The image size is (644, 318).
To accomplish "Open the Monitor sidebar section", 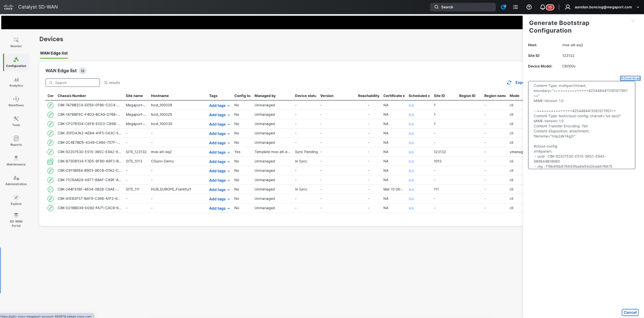I will pyautogui.click(x=16, y=42).
